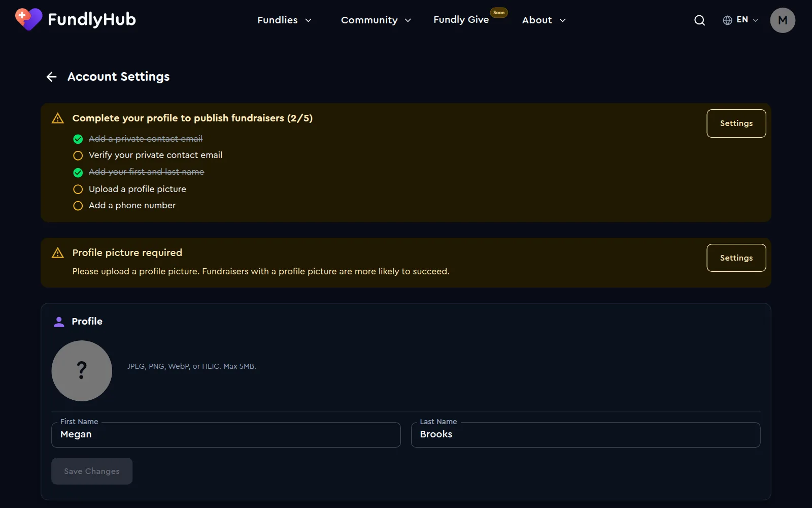Image resolution: width=812 pixels, height=508 pixels.
Task: Open the search magnifier icon
Action: click(x=699, y=20)
